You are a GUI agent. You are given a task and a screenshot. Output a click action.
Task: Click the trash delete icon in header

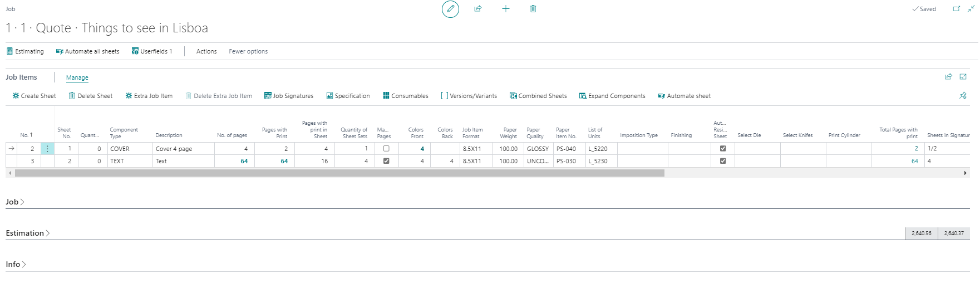pyautogui.click(x=533, y=9)
